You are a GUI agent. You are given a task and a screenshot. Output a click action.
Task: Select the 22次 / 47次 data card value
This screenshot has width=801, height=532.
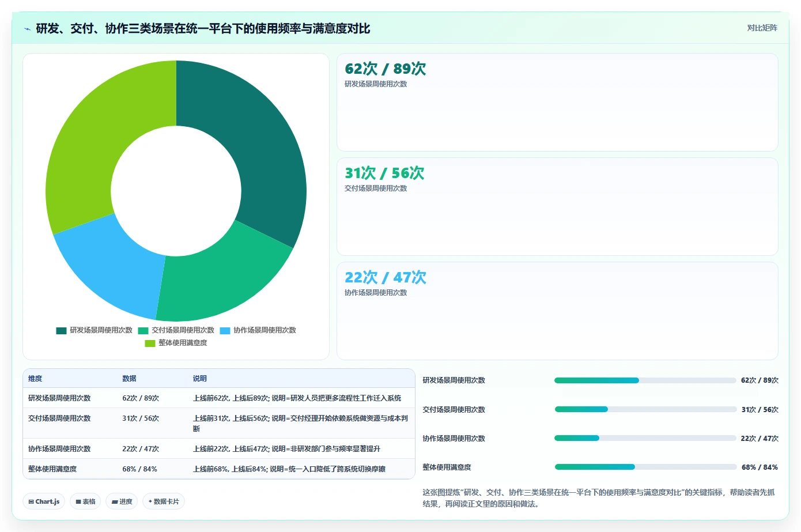click(x=385, y=277)
